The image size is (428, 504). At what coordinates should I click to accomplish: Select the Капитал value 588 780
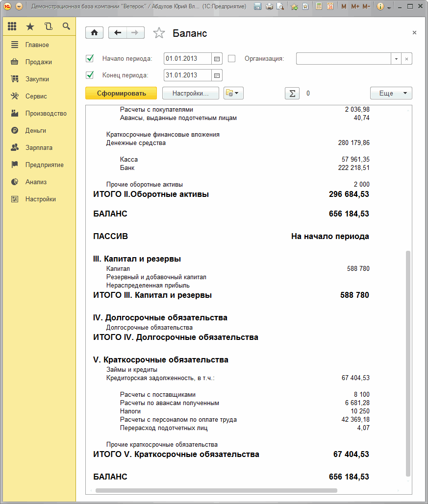(x=358, y=269)
